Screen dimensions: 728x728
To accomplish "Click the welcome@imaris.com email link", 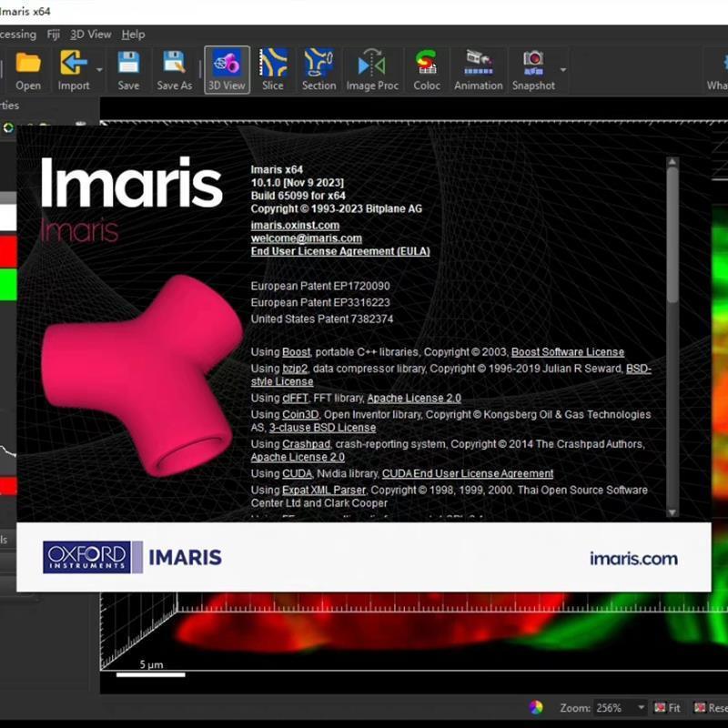I will click(306, 238).
